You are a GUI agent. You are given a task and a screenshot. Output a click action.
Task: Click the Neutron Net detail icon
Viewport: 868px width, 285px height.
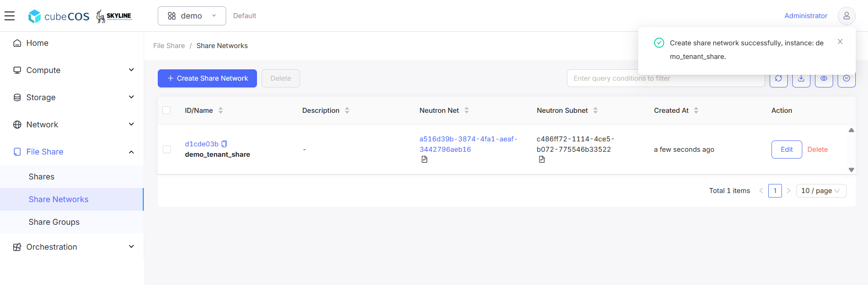click(424, 159)
